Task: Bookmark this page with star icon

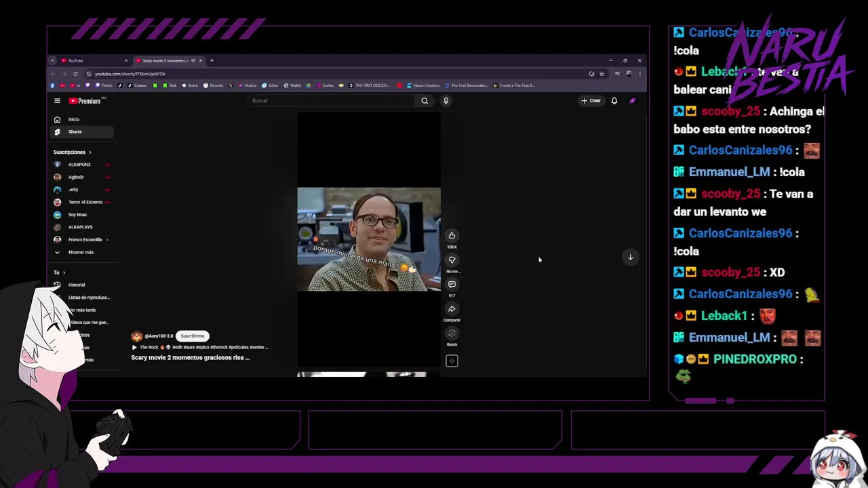Action: pyautogui.click(x=601, y=73)
